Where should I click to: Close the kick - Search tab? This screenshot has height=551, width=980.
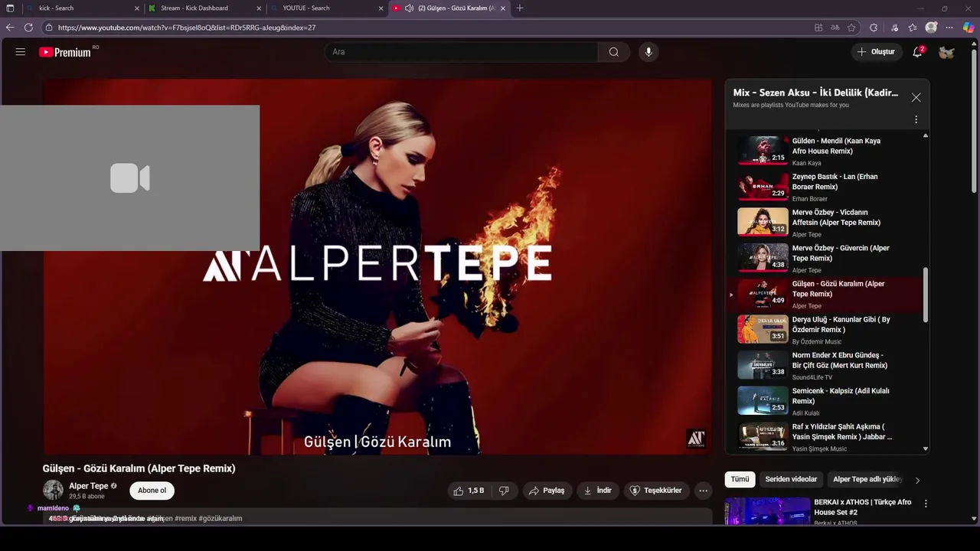point(137,8)
